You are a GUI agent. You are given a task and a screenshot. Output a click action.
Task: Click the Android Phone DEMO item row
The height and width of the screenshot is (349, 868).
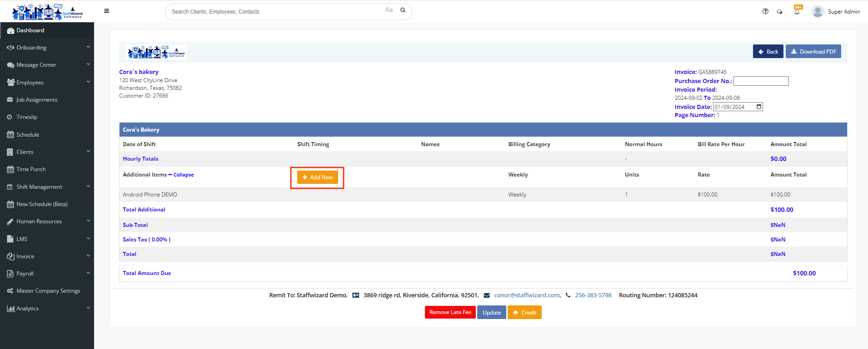tap(483, 195)
